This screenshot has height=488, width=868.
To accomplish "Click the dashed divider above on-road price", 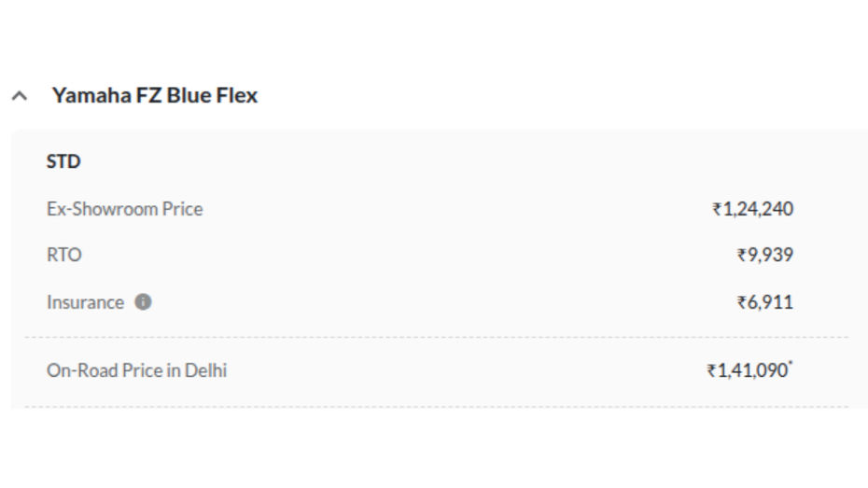I will pos(436,337).
